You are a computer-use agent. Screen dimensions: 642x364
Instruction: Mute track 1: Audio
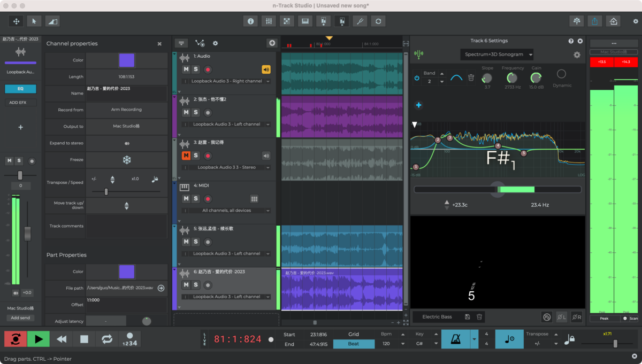186,69
